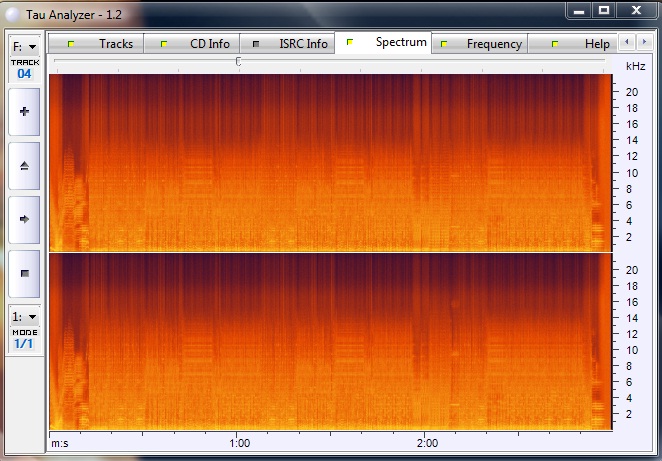Expand the 1: mode dropdown

[24, 315]
